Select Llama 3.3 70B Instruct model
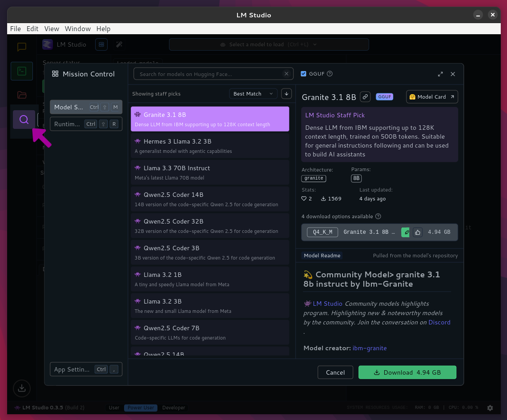The image size is (507, 420). click(210, 172)
